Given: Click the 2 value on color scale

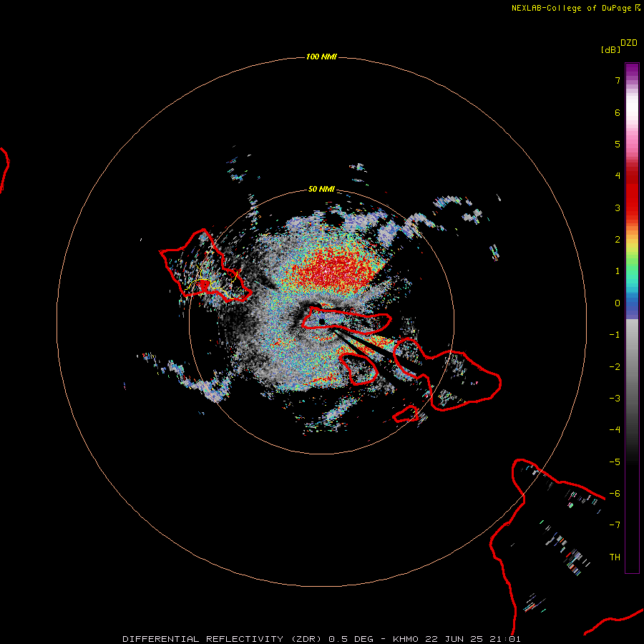Looking at the screenshot, I should click(x=618, y=240).
